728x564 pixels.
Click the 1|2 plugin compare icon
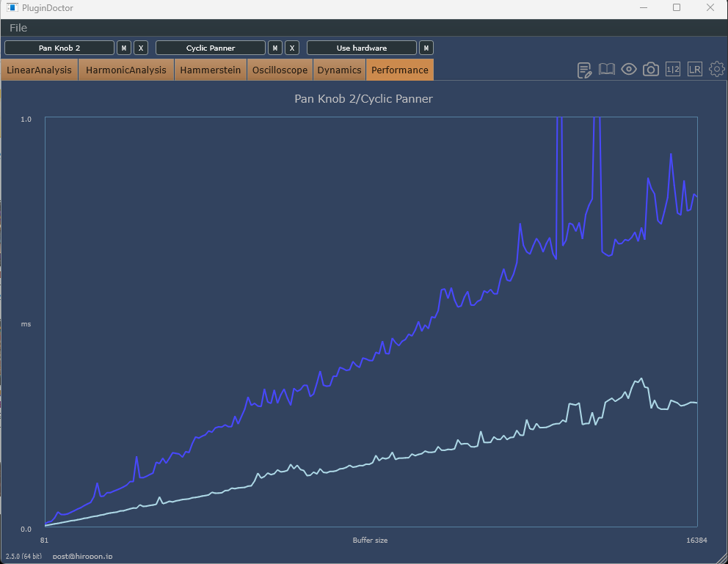(x=673, y=70)
